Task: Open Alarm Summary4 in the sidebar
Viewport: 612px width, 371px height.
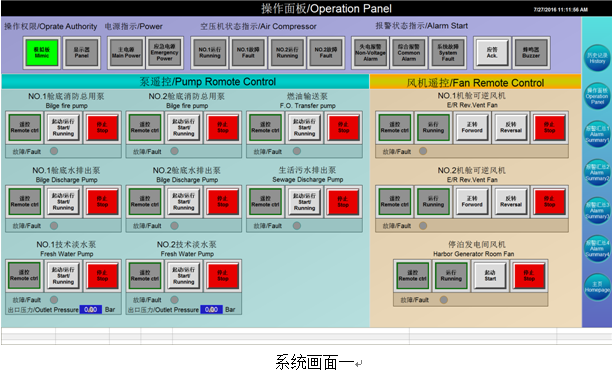Action: point(597,249)
